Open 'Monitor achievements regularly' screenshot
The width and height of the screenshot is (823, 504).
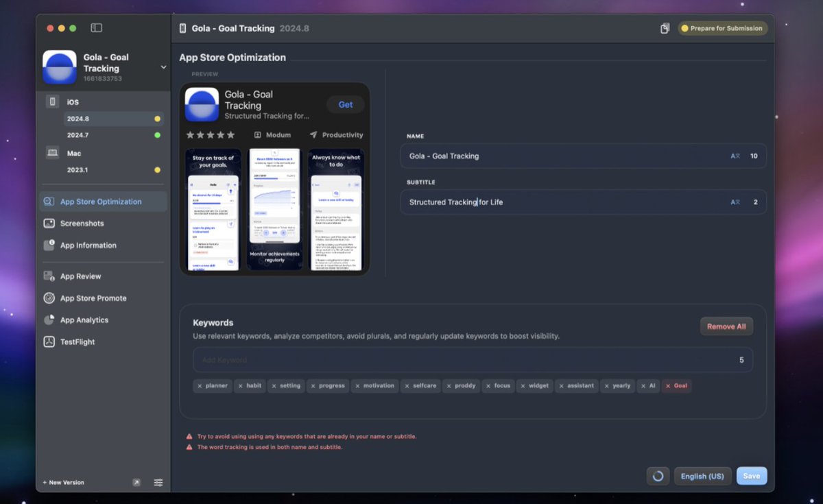click(x=274, y=209)
